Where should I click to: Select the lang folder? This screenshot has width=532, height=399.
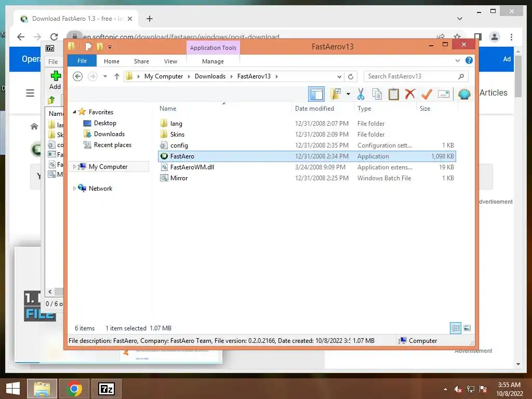pos(307,124)
